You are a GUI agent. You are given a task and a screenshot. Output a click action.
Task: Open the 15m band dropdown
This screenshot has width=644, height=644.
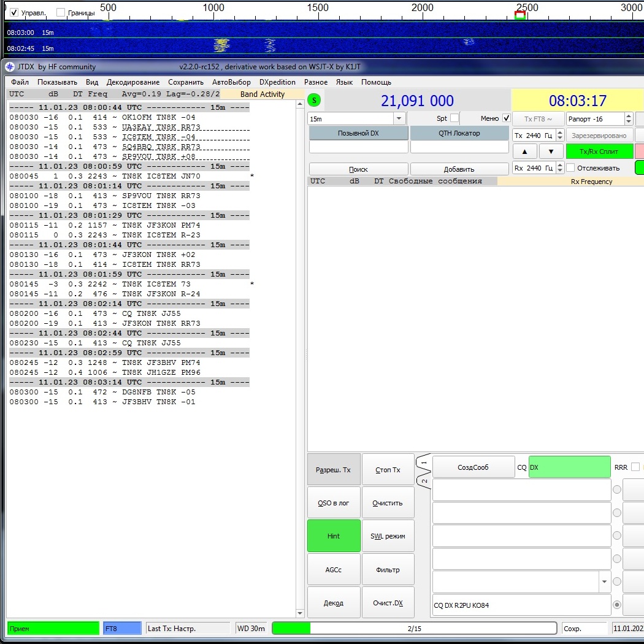tap(399, 119)
